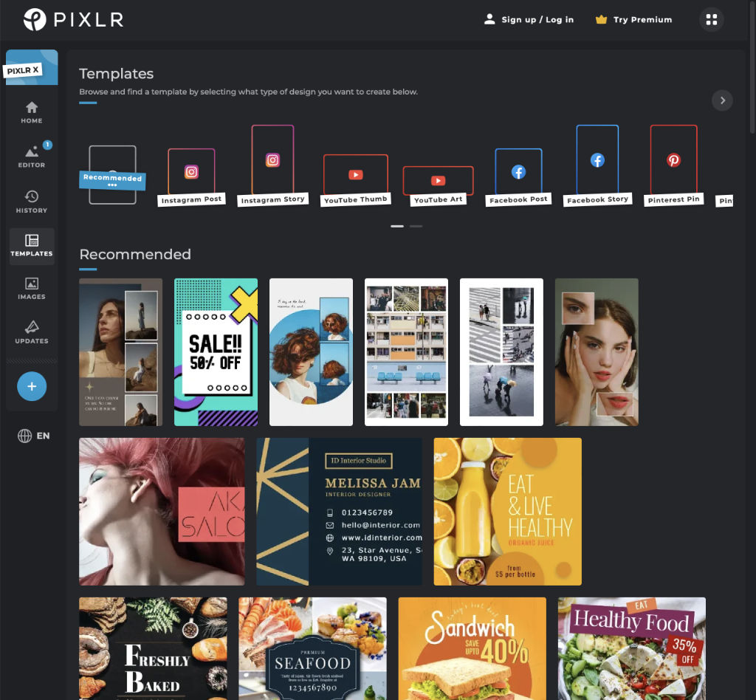Advance templates with the right arrow
This screenshot has width=756, height=700.
[x=722, y=100]
